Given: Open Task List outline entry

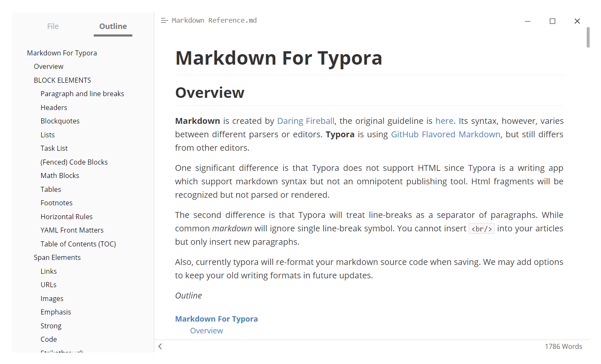Looking at the screenshot, I should coord(54,148).
